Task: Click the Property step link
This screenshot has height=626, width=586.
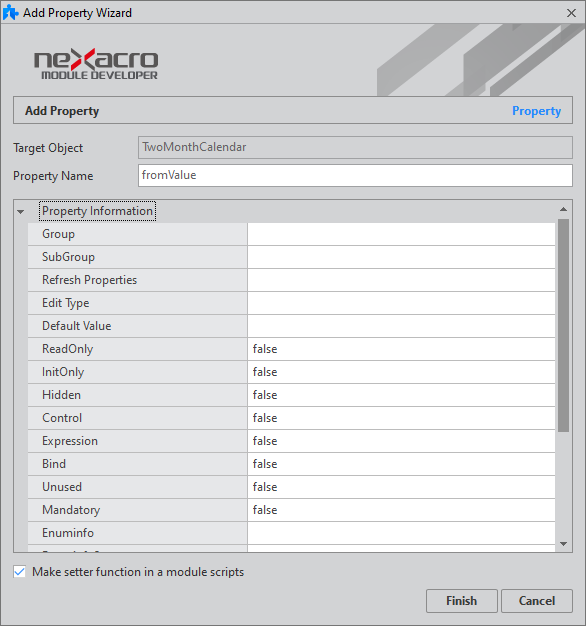Action: point(536,111)
